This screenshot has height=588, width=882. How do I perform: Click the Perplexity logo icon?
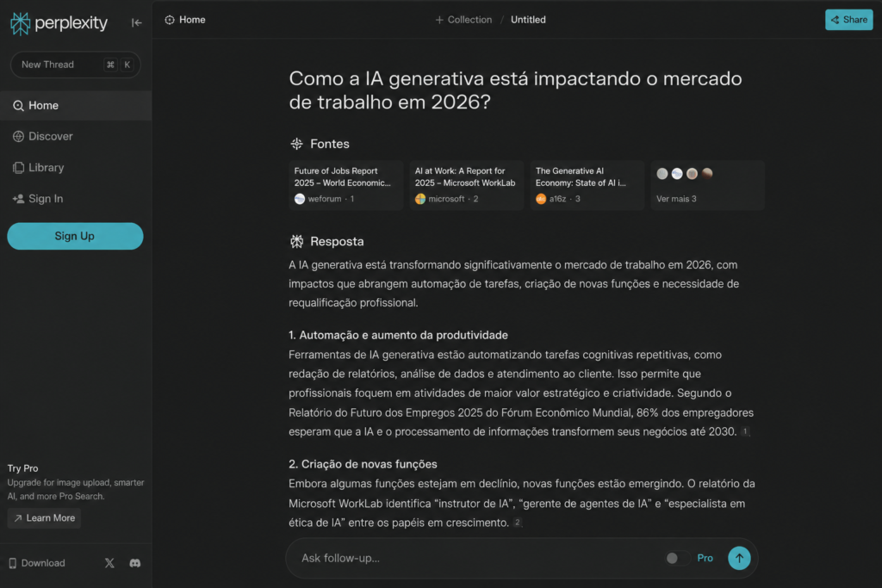tap(21, 23)
